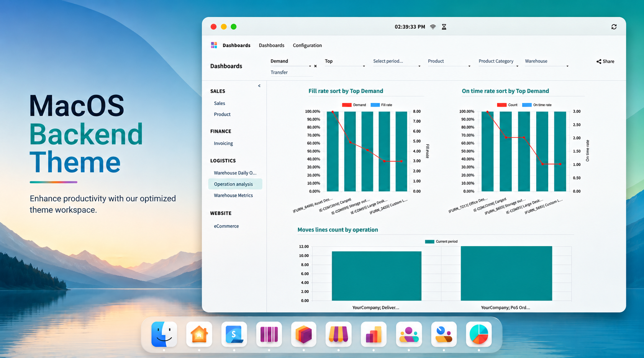The height and width of the screenshot is (358, 644).
Task: Click the SALES section header
Action: 218,91
